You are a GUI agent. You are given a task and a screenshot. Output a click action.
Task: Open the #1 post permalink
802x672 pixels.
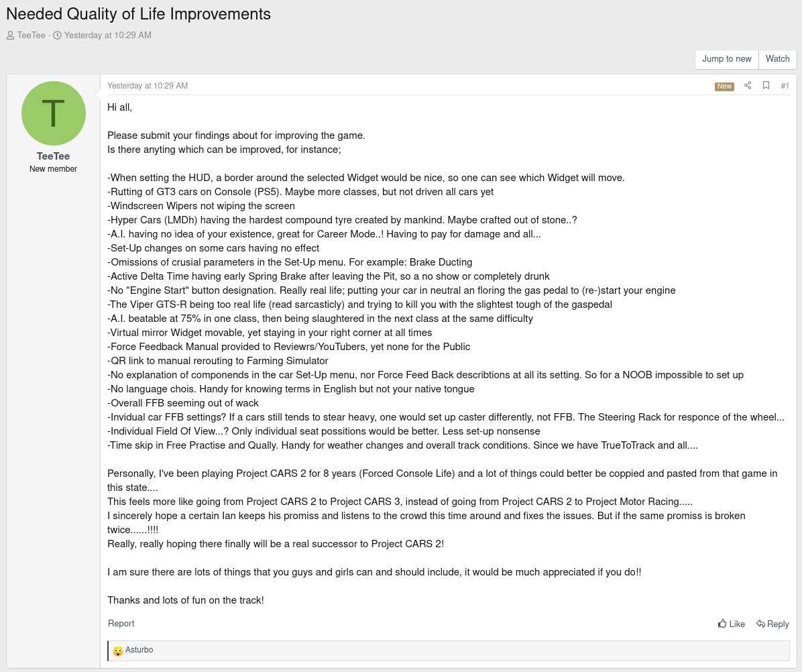click(x=785, y=86)
